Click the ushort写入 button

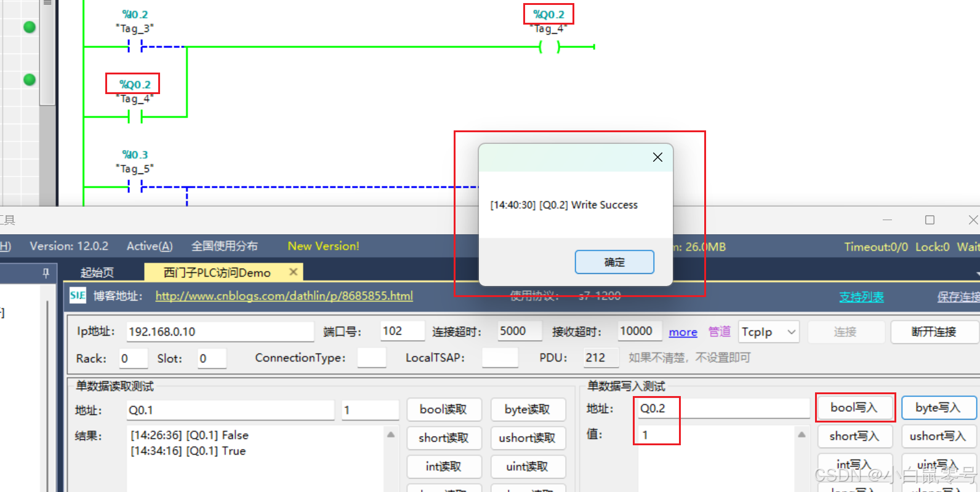click(939, 436)
